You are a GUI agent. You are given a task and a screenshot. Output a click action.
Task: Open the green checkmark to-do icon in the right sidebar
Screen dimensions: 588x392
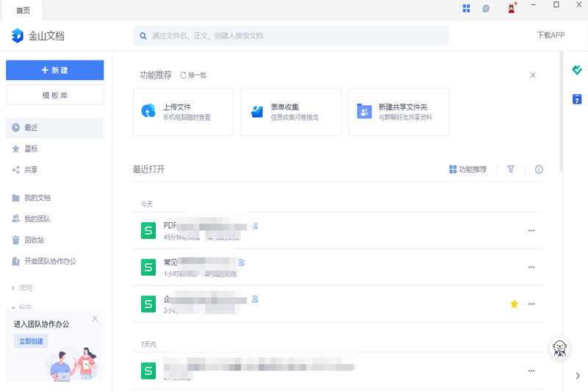(x=577, y=70)
